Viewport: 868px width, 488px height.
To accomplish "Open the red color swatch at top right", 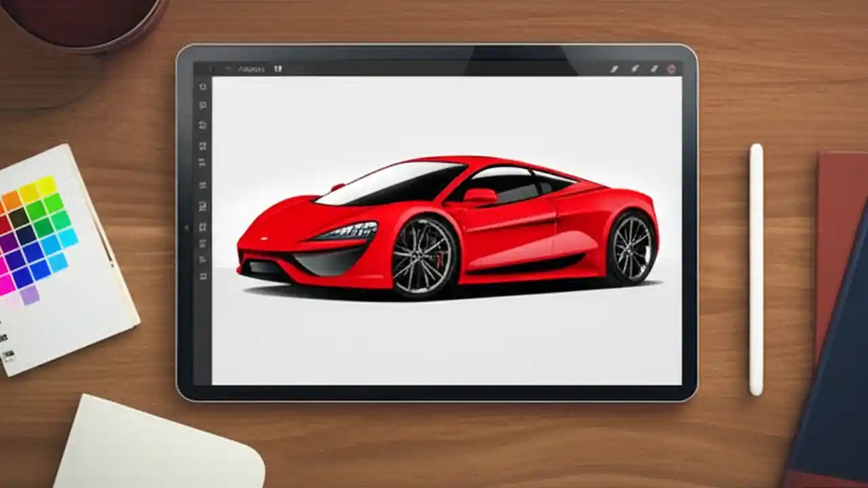I will click(670, 68).
